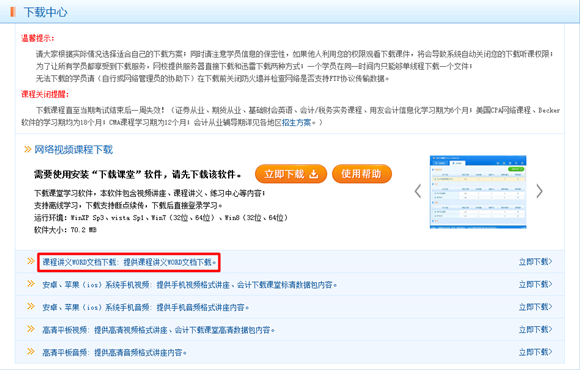Open the 招生方案 link
This screenshot has width=580, height=370.
[296, 122]
